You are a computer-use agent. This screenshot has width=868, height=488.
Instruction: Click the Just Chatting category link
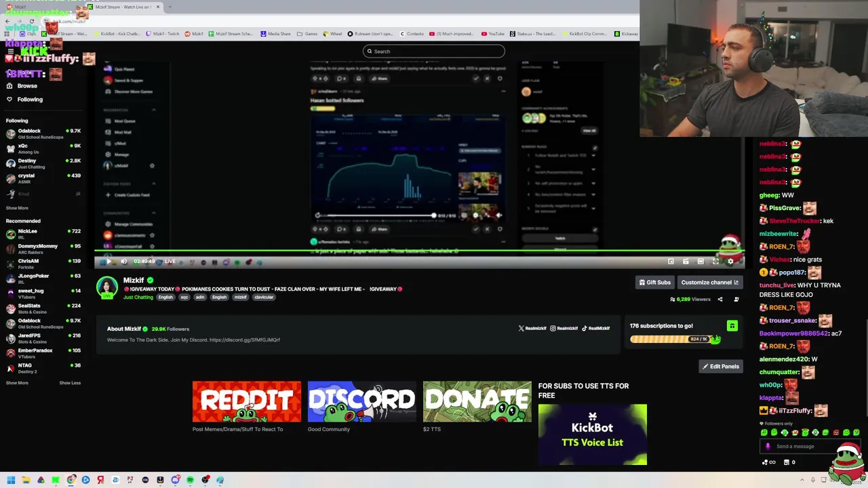pyautogui.click(x=138, y=298)
